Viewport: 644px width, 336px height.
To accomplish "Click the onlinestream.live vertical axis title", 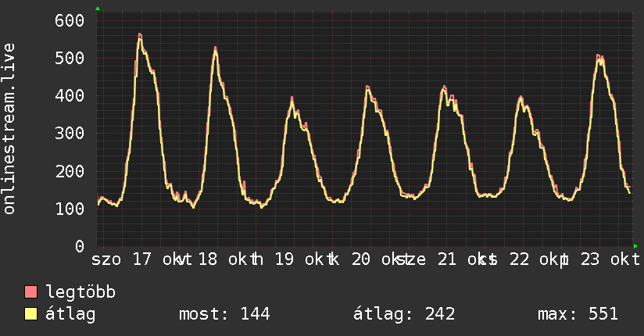I will click(x=9, y=129).
